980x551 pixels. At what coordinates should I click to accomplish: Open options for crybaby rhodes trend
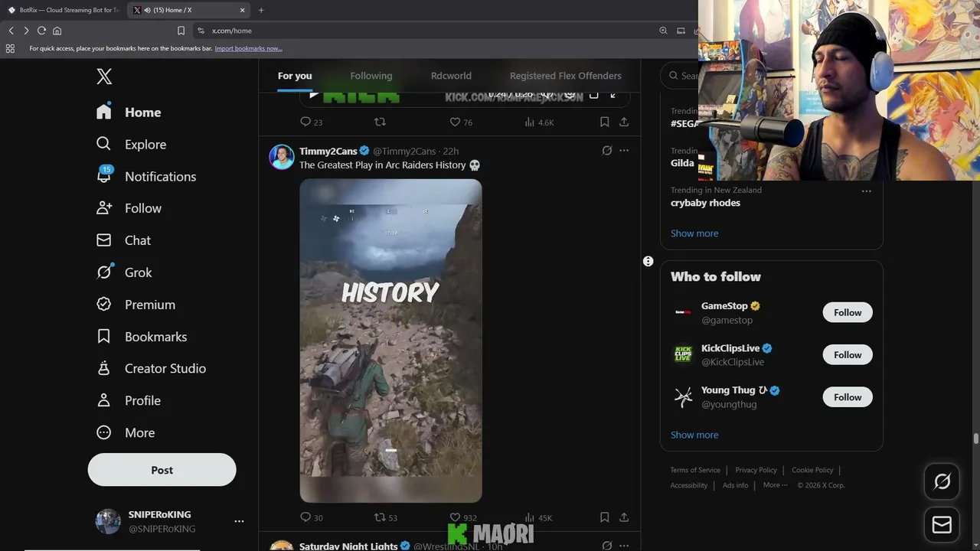pyautogui.click(x=866, y=191)
